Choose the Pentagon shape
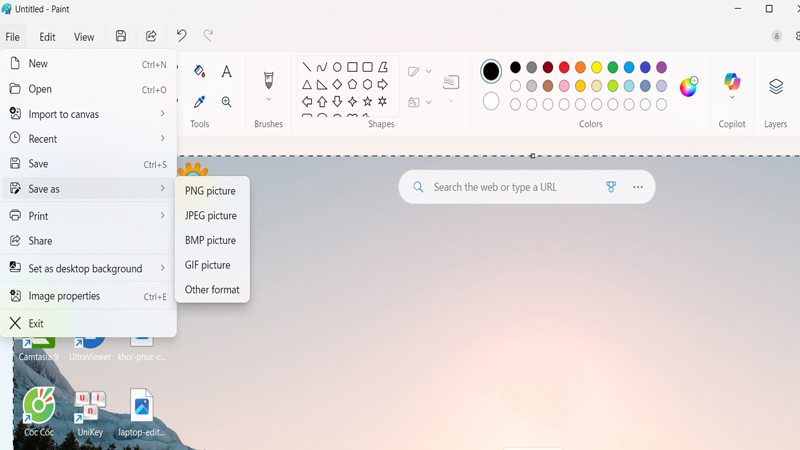 click(x=352, y=84)
